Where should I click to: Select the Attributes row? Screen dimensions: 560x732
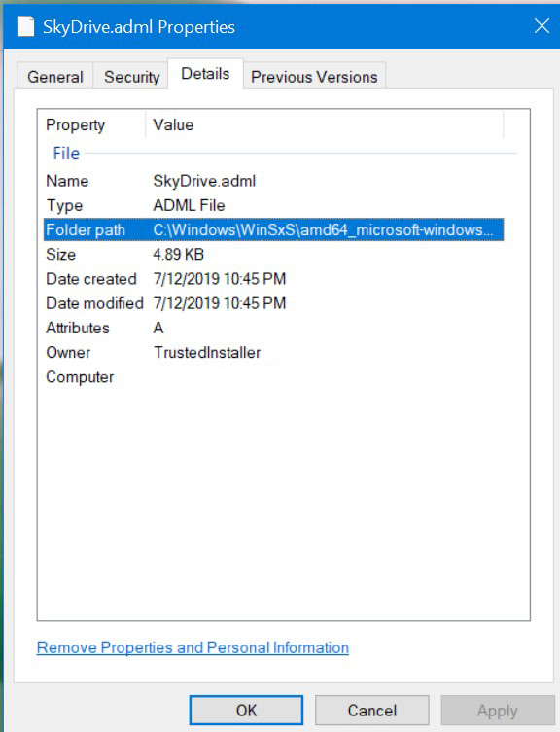(274, 328)
